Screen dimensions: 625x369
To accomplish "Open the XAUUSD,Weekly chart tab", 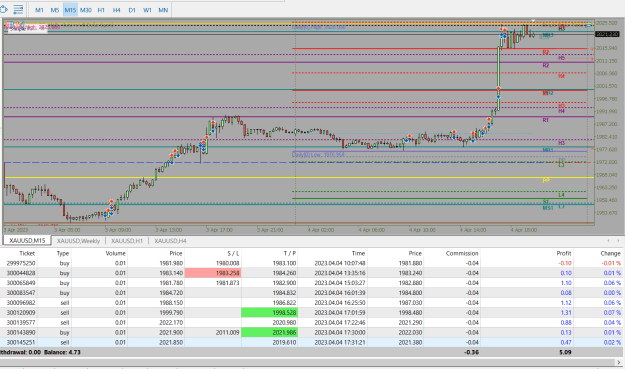I will point(78,241).
